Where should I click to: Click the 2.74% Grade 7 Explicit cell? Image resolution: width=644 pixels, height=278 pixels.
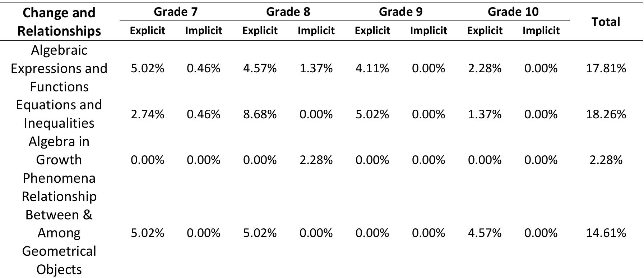[x=147, y=114]
